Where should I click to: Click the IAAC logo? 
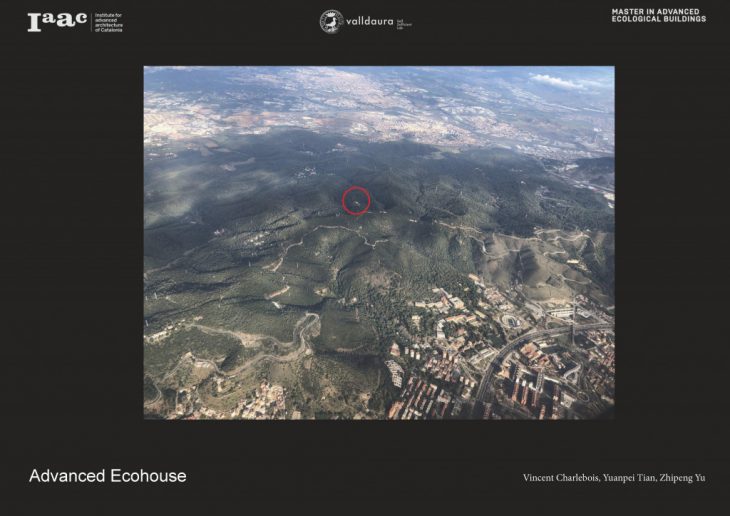point(56,21)
